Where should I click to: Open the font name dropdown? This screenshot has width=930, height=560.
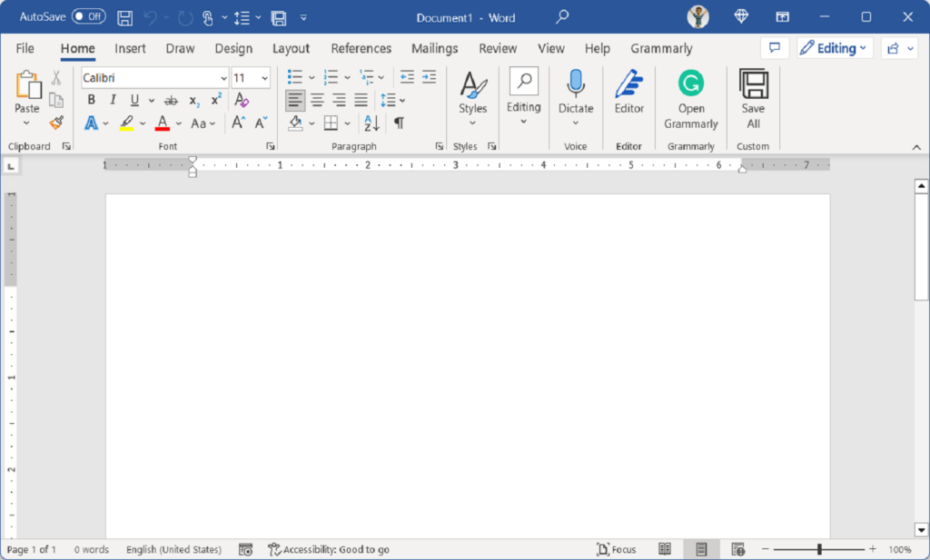point(223,77)
